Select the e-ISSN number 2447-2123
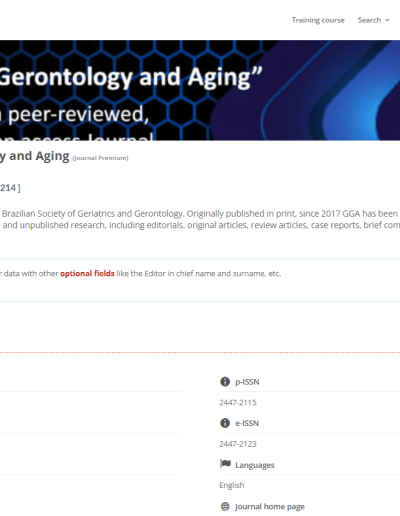Viewport: 400px width, 516px height. (x=238, y=444)
